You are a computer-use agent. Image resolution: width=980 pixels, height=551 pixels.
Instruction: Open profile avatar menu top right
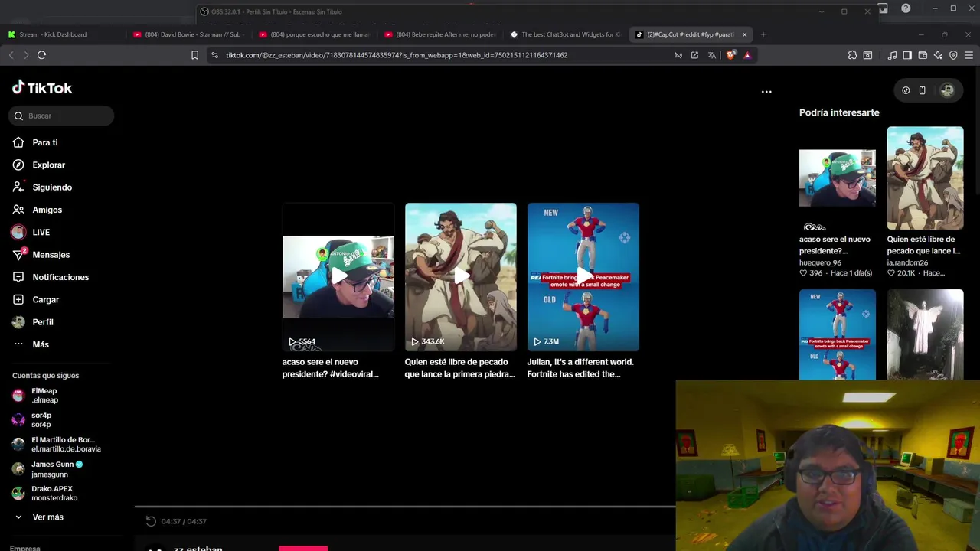947,90
